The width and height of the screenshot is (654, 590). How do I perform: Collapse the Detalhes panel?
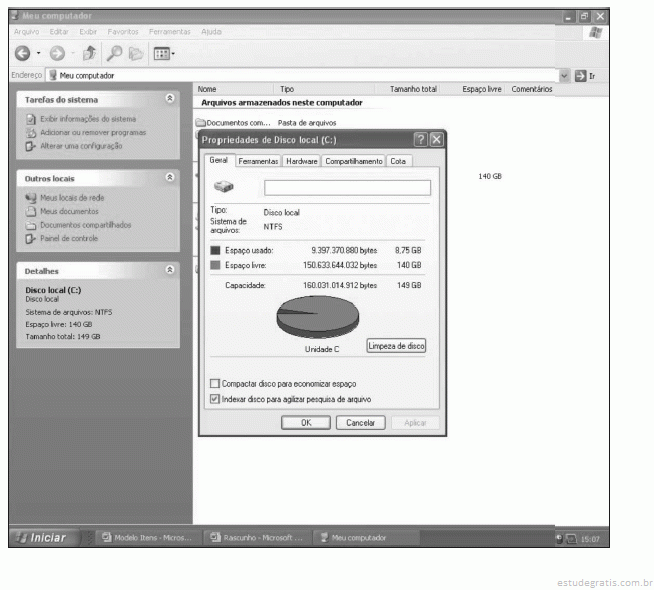click(x=170, y=270)
